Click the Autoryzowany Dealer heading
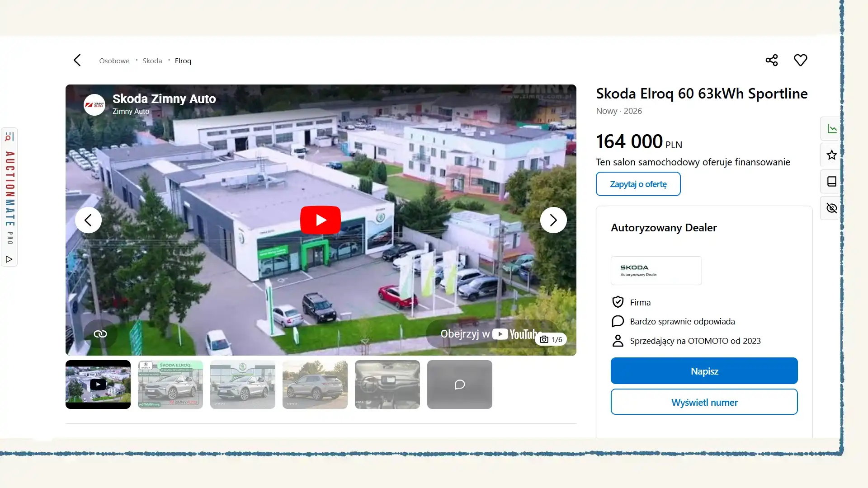The height and width of the screenshot is (488, 868). point(664,228)
